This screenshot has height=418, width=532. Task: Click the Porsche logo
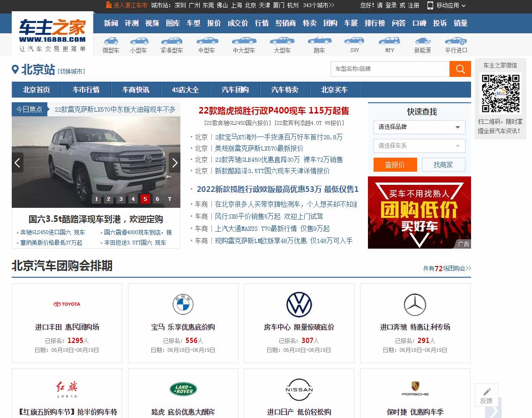pos(415,389)
